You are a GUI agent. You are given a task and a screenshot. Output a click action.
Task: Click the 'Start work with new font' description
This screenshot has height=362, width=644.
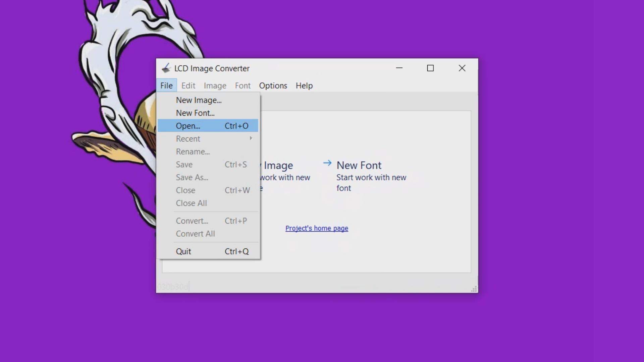click(371, 183)
